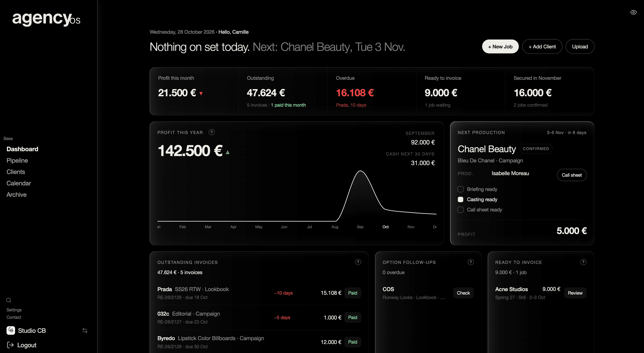
Task: Switch workspace using arrows next to Studio CB
Action: click(85, 331)
